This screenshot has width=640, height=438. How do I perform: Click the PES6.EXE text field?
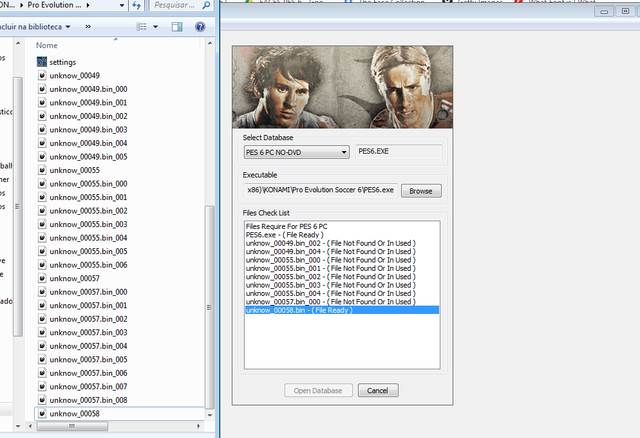399,151
